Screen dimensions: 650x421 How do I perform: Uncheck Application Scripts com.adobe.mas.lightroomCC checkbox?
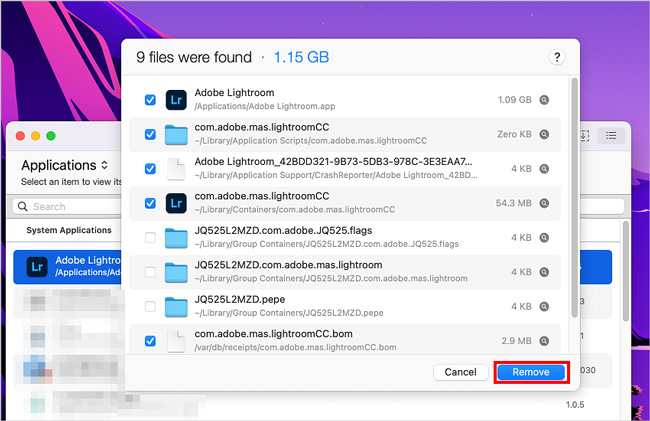[x=150, y=134]
